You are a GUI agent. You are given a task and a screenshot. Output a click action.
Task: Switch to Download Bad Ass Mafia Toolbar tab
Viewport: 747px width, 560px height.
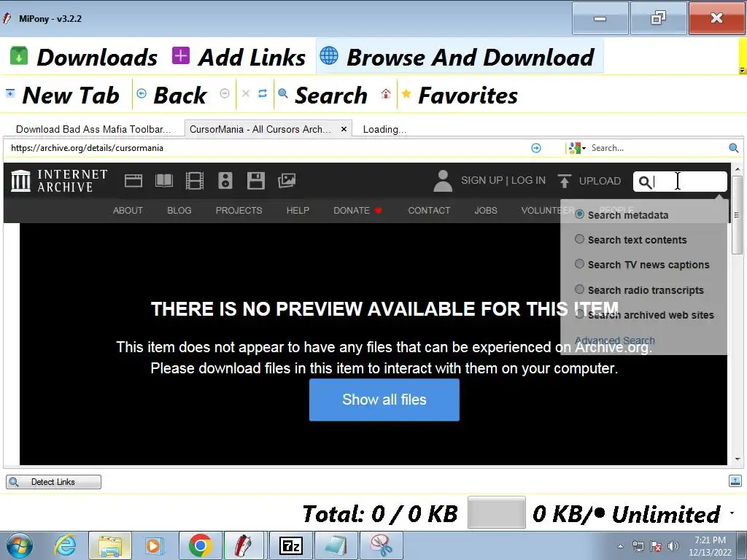93,129
